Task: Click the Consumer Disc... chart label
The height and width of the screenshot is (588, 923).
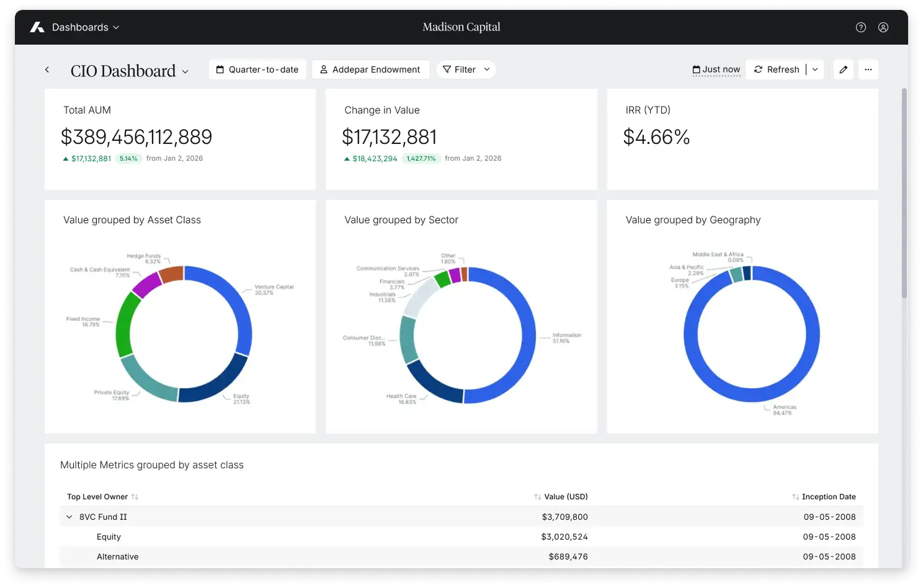Action: (364, 341)
